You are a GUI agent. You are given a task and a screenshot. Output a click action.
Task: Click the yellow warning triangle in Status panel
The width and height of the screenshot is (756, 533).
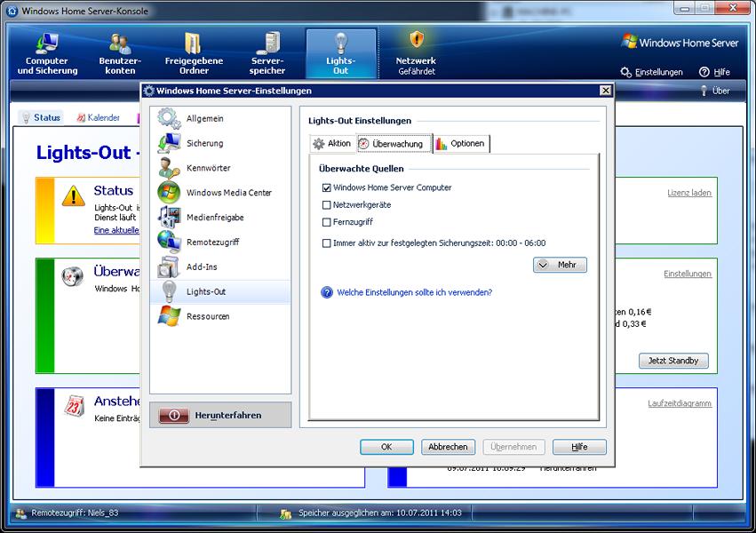click(73, 196)
